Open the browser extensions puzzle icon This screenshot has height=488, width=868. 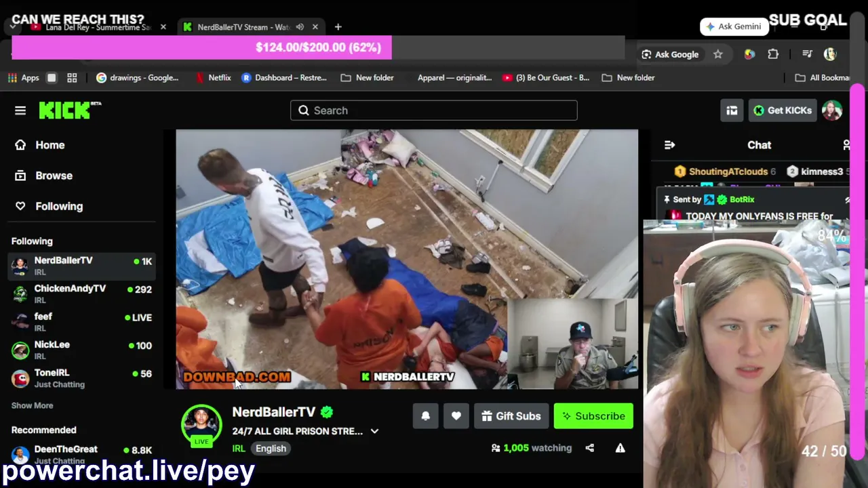773,54
